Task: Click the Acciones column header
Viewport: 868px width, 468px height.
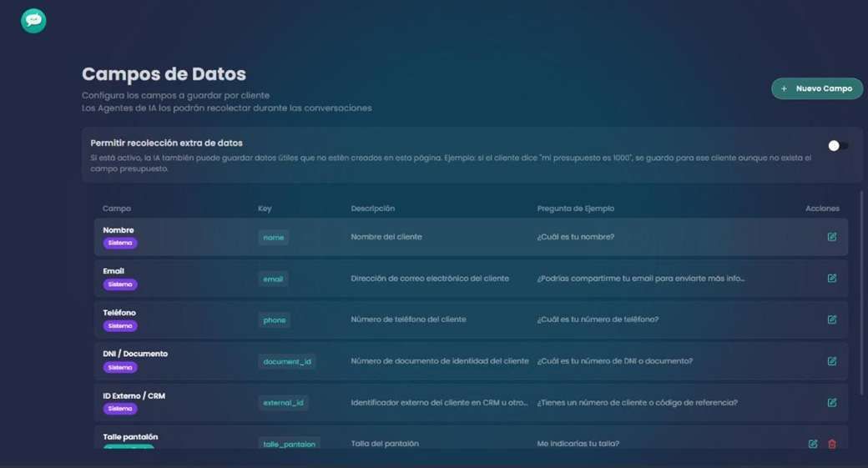Action: (x=822, y=209)
